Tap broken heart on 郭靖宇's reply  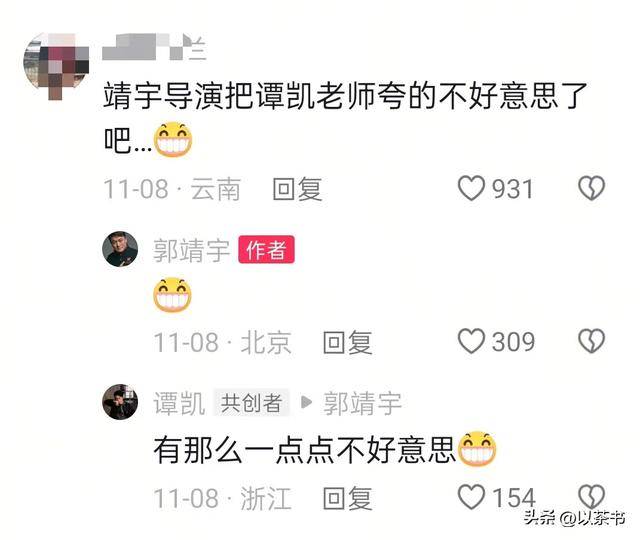click(x=591, y=341)
